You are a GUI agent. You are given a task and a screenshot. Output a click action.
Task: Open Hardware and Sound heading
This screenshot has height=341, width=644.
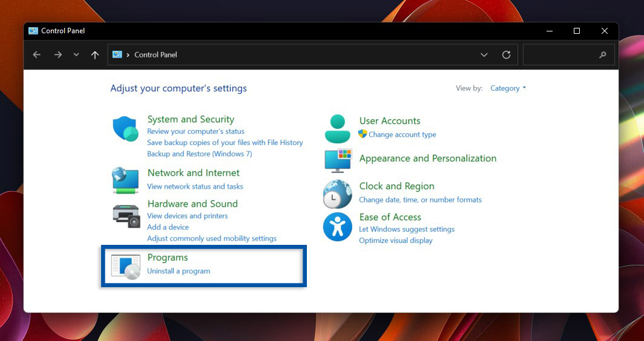tap(192, 204)
